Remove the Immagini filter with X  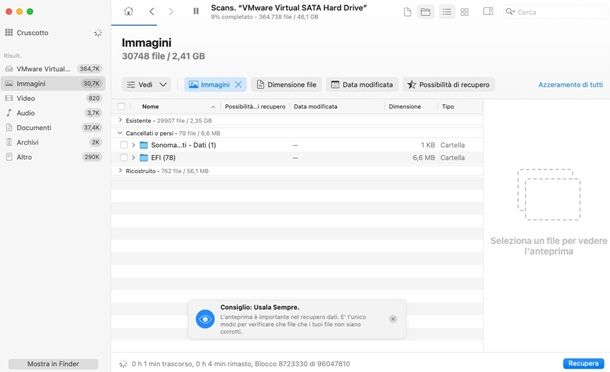click(x=238, y=84)
